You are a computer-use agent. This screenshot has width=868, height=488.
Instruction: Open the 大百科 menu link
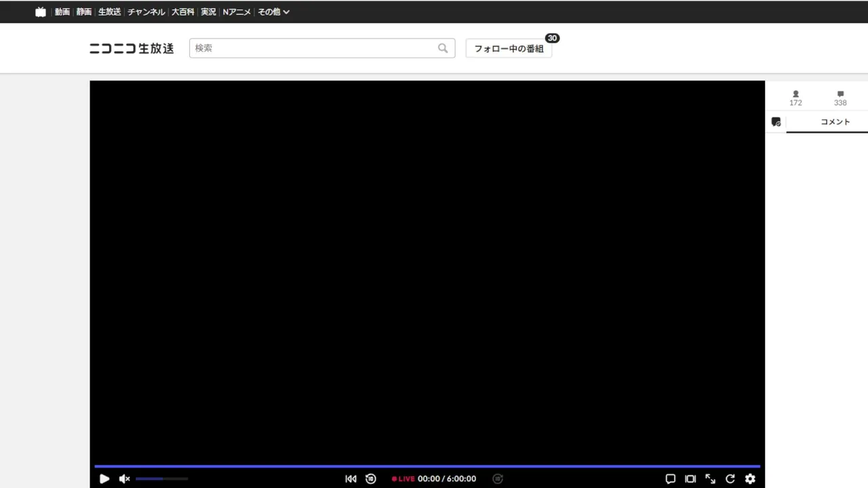point(182,12)
